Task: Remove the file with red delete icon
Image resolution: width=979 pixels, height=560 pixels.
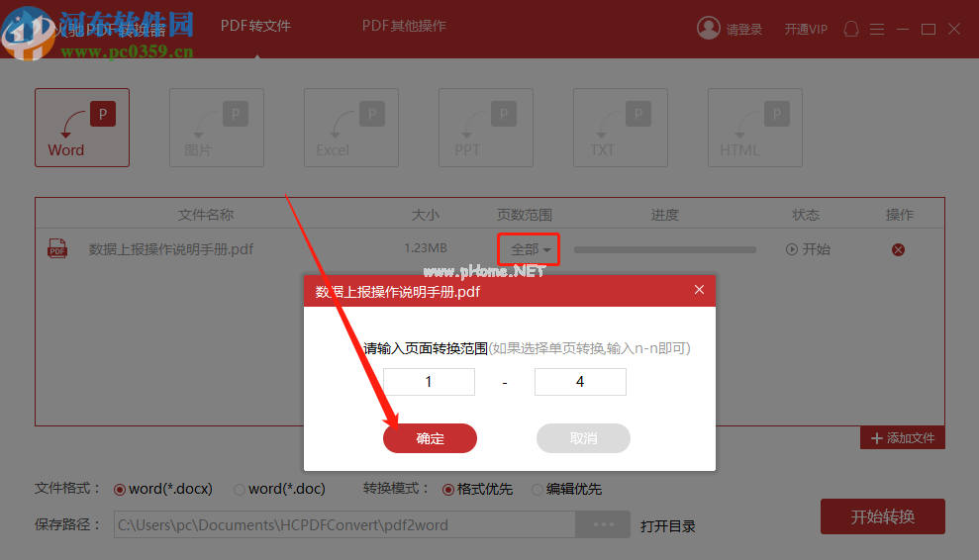Action: pos(898,249)
